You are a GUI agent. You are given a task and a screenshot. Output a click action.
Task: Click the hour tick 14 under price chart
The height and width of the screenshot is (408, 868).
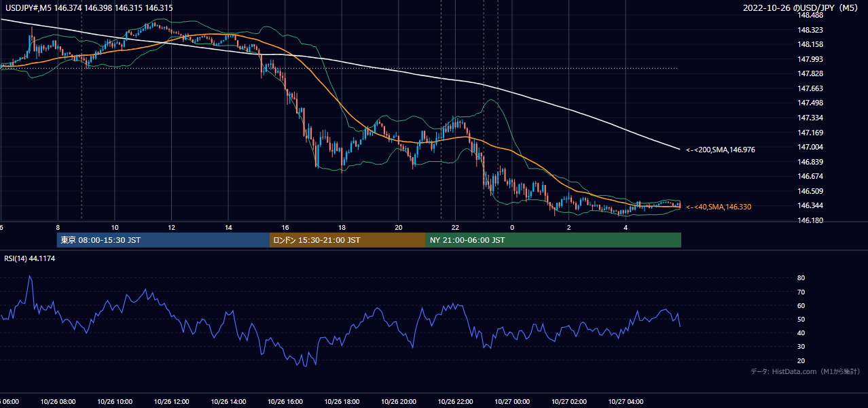228,227
